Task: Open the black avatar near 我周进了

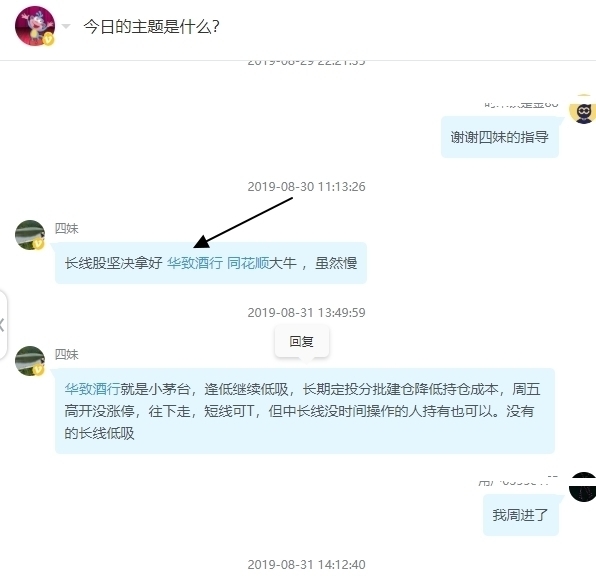Action: click(x=583, y=487)
